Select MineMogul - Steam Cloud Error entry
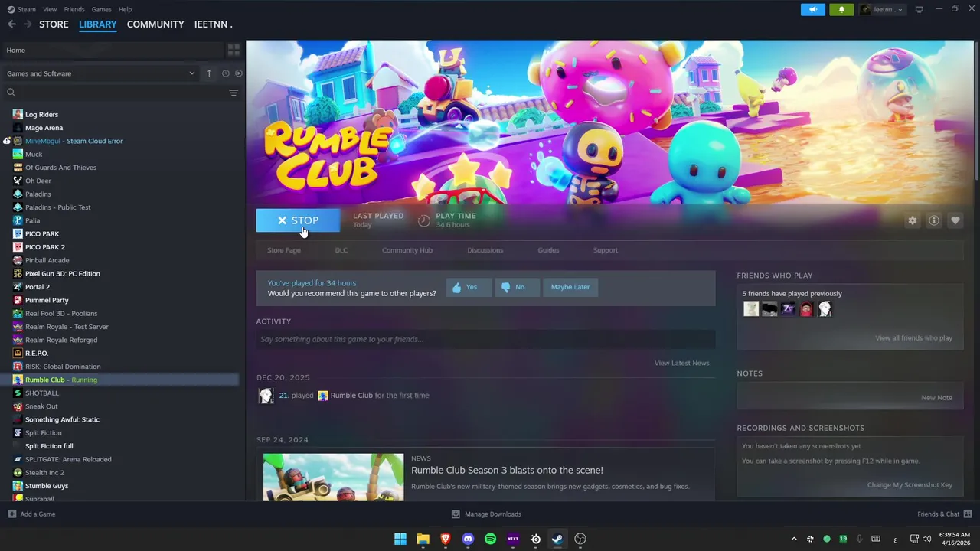Screen dimensions: 980x551 pos(73,141)
